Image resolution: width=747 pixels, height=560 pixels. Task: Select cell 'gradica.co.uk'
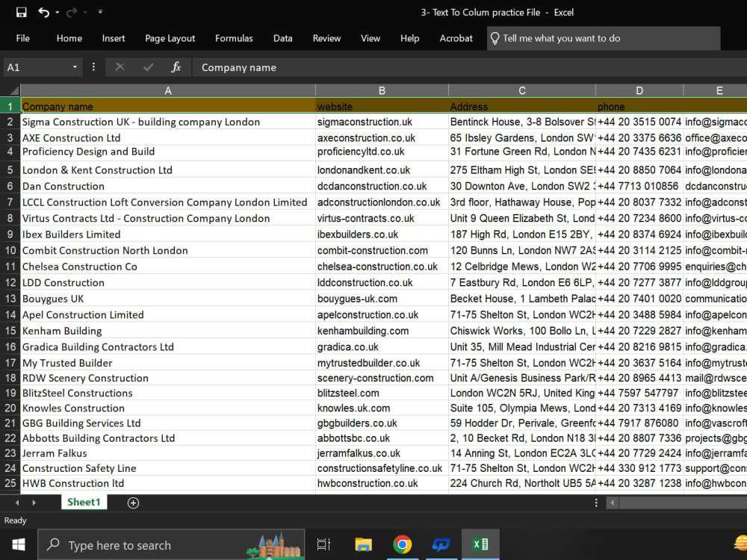click(382, 346)
